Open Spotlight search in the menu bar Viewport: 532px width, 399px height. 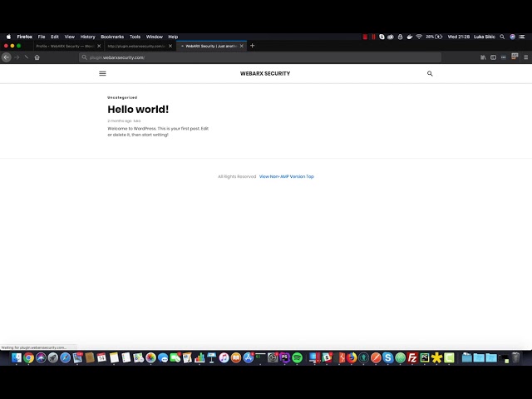(x=502, y=37)
